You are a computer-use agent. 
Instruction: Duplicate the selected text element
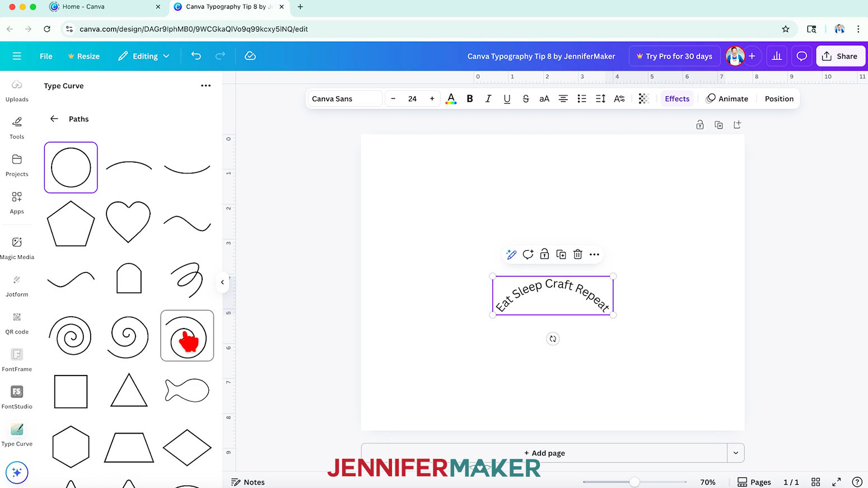(561, 255)
